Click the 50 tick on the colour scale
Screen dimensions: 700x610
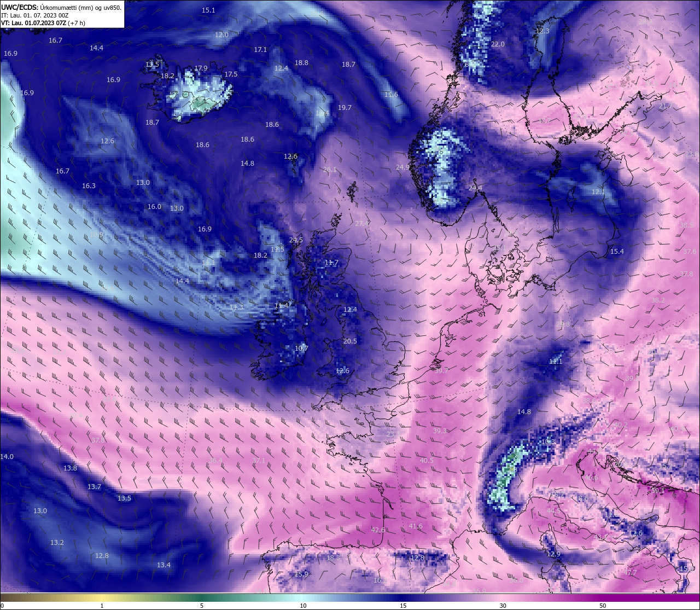point(602,606)
